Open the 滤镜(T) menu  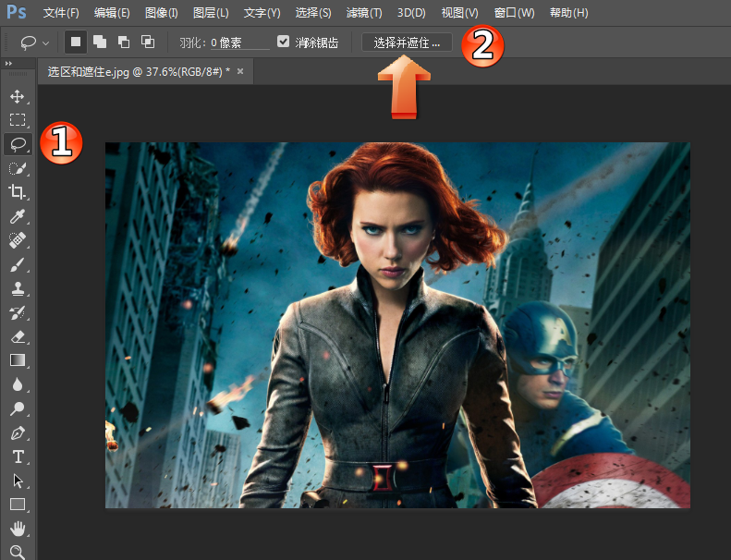[x=363, y=13]
